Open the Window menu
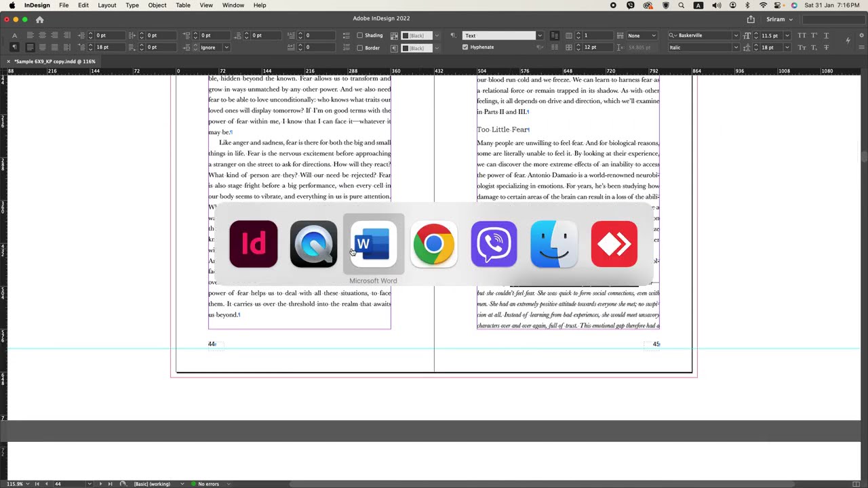 click(x=233, y=5)
